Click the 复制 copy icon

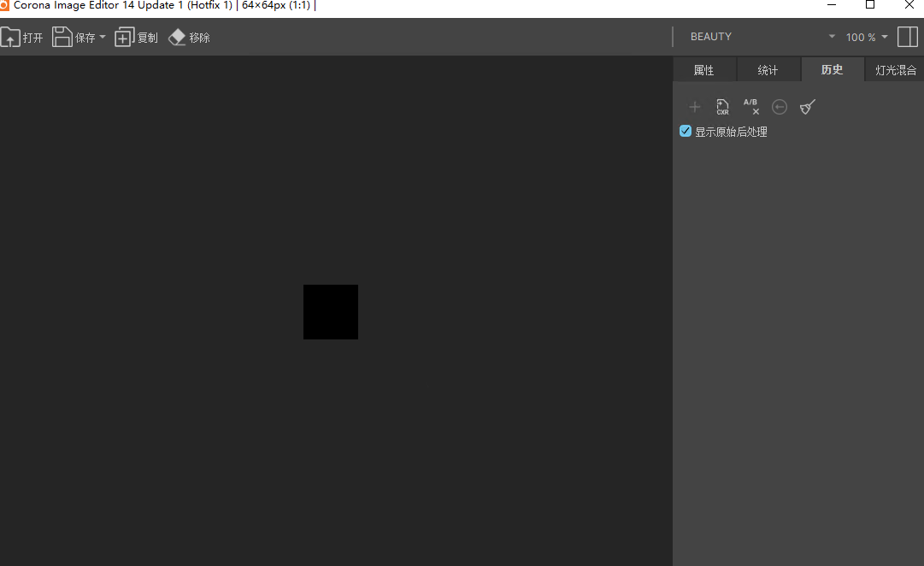click(124, 37)
